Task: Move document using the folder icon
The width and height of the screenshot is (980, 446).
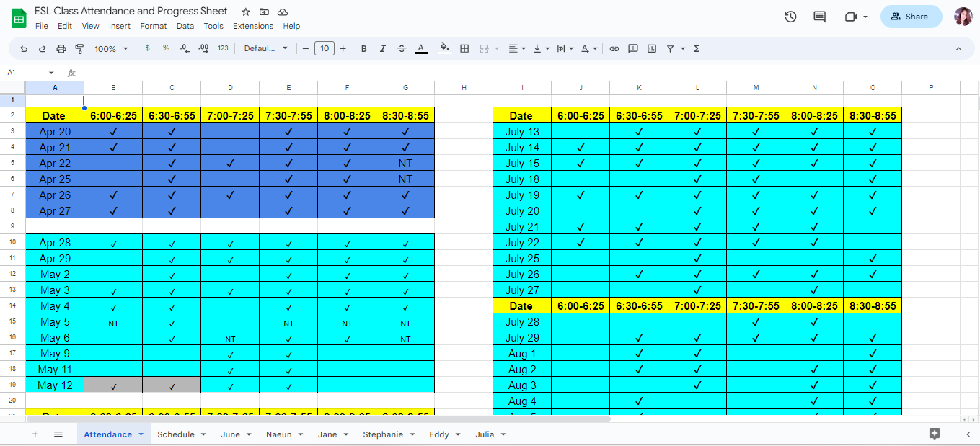Action: 264,12
